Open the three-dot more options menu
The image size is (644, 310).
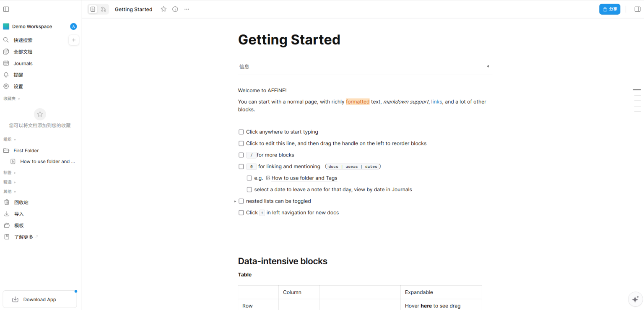(x=187, y=9)
